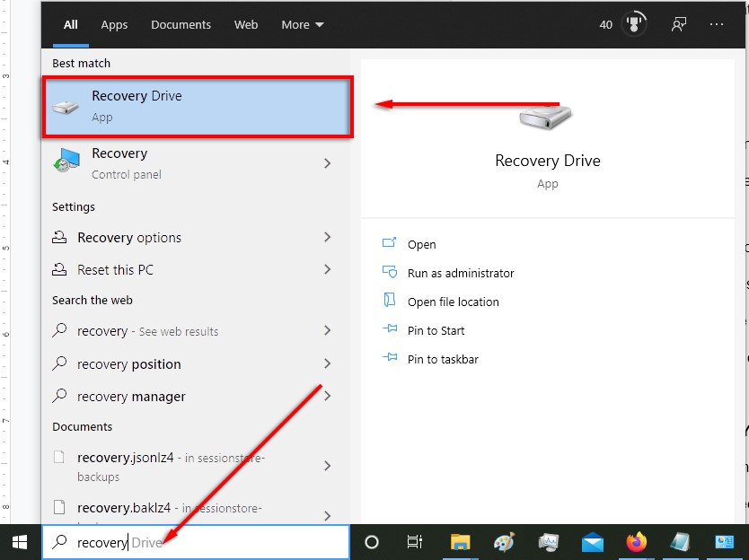
Task: Launch Firefox from the taskbar
Action: 636,542
